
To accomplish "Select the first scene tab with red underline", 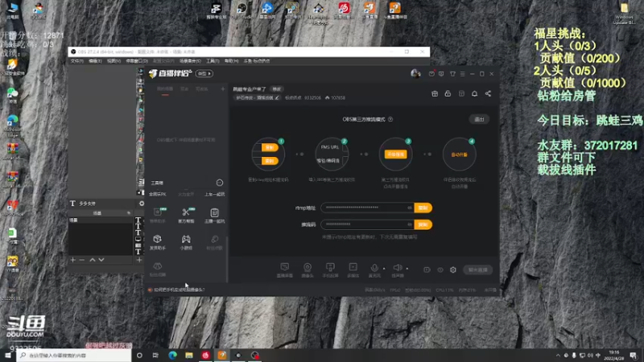I will (165, 89).
